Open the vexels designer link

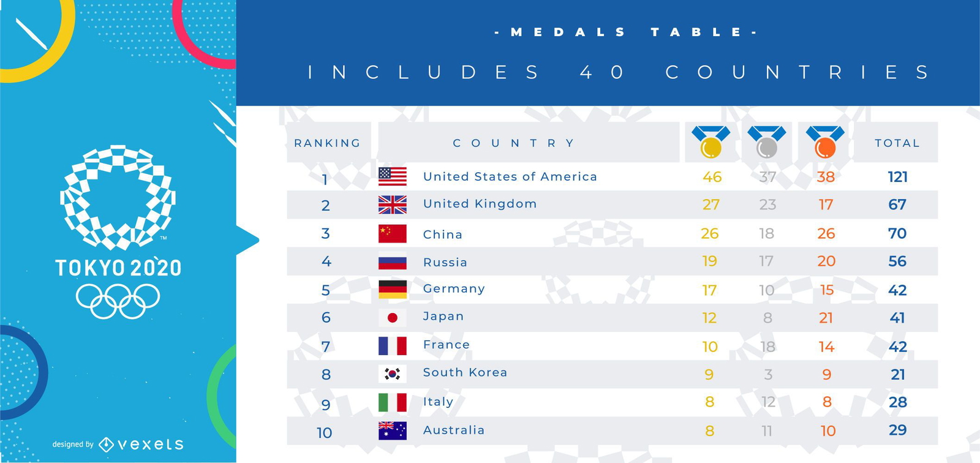point(142,444)
